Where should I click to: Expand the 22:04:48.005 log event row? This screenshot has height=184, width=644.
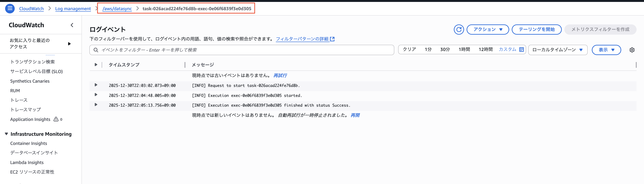tap(96, 95)
